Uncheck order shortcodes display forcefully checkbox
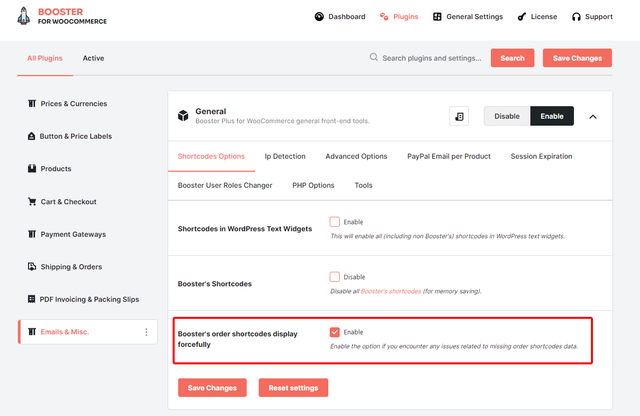This screenshot has height=416, width=640. point(335,332)
